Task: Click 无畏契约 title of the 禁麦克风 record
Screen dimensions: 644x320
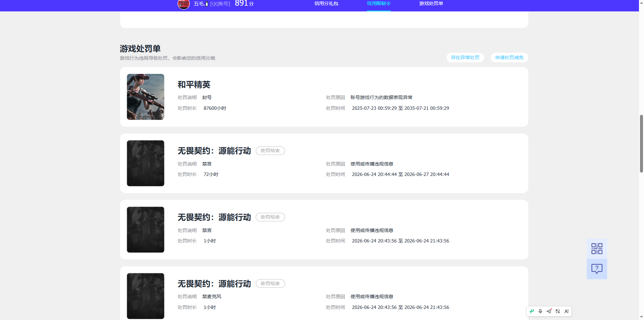Action: coord(214,284)
